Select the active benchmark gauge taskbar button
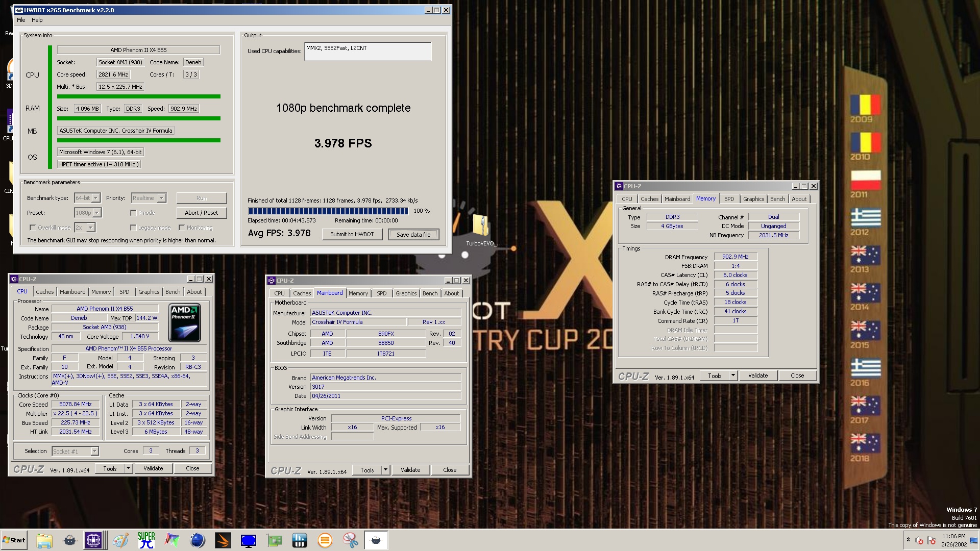The image size is (980, 551). (376, 540)
